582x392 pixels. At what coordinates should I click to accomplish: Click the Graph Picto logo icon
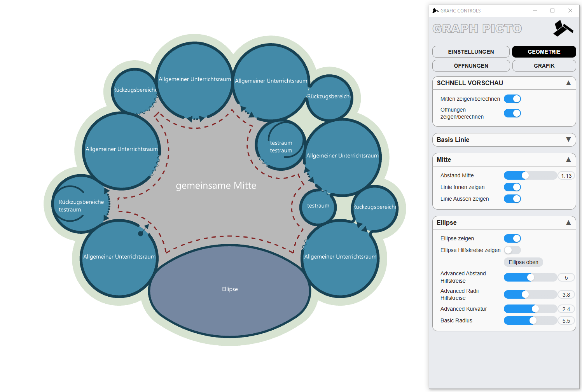click(x=563, y=28)
